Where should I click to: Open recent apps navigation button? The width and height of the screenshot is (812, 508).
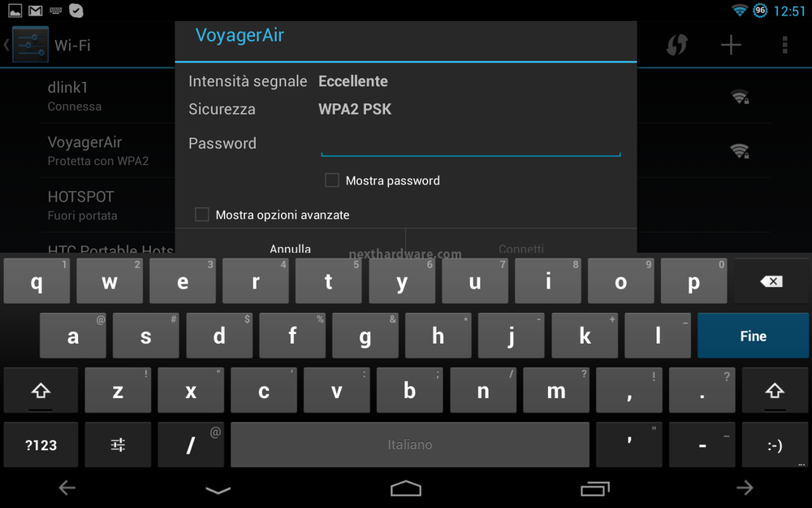point(595,488)
